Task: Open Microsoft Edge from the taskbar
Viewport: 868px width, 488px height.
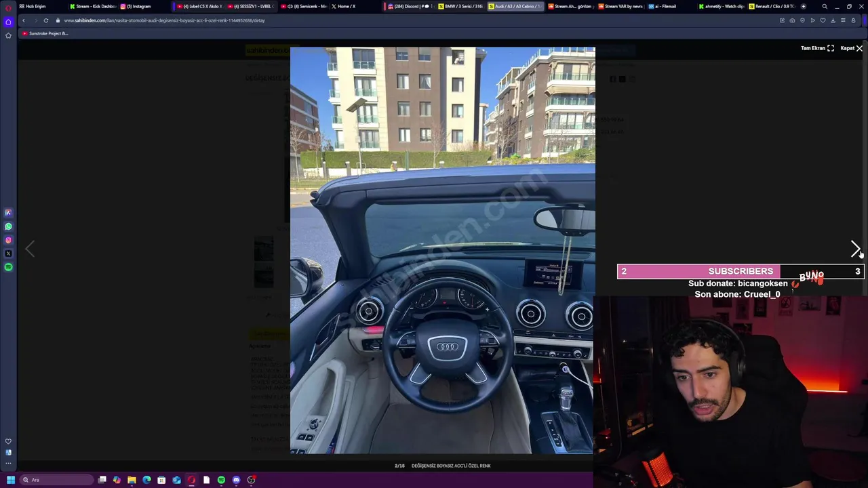Action: [x=146, y=480]
